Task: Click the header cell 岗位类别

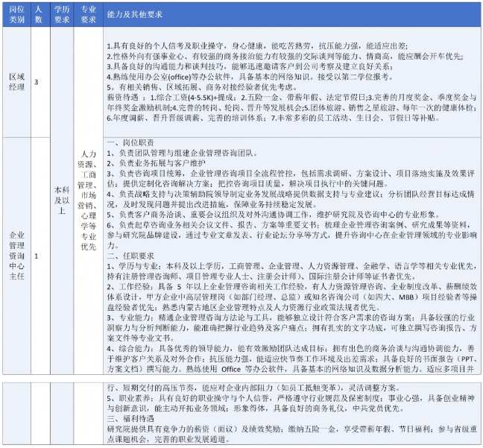Action: [x=16, y=14]
